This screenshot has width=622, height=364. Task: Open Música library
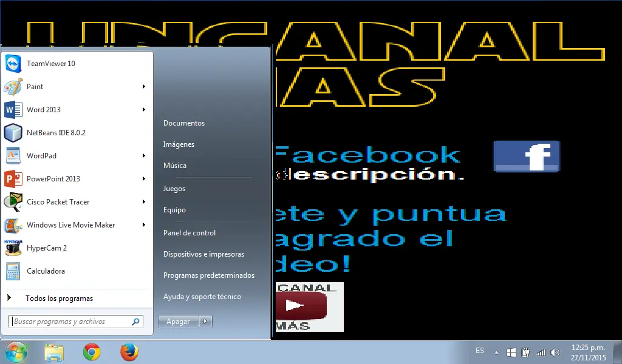point(175,166)
